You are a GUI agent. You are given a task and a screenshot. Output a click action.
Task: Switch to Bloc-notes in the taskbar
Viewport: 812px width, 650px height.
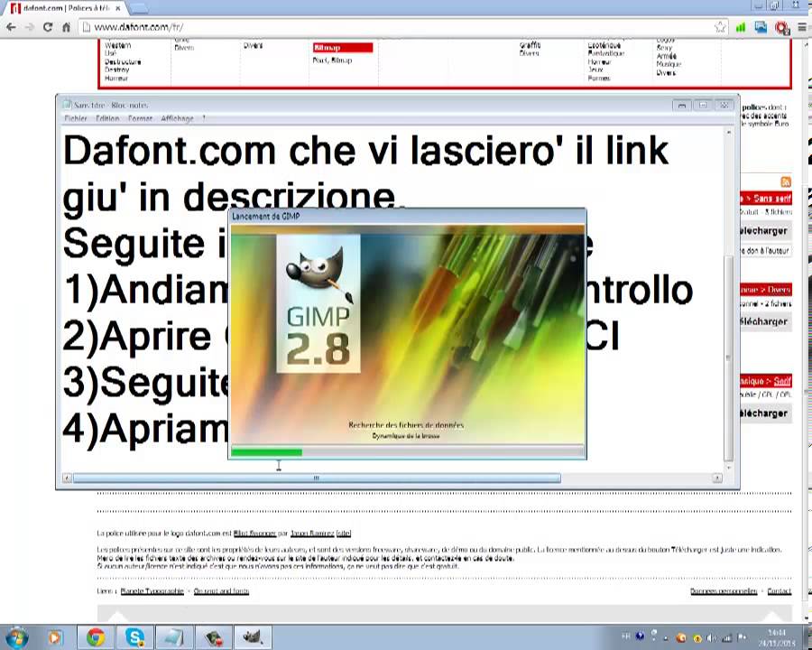coord(174,637)
